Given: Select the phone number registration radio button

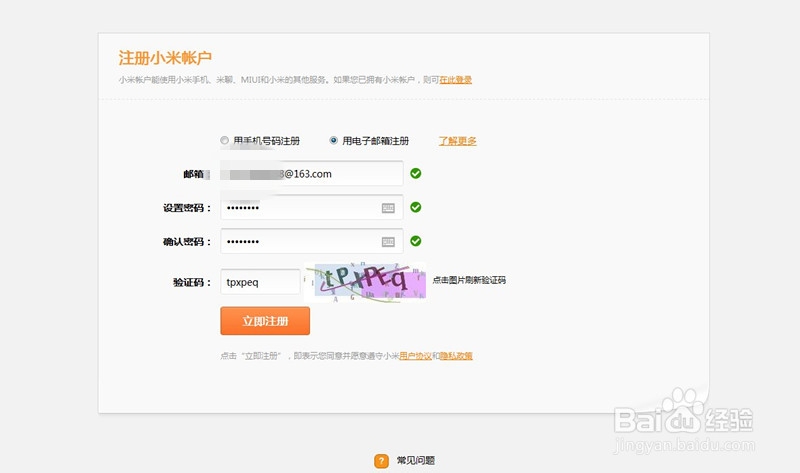Looking at the screenshot, I should tap(224, 140).
